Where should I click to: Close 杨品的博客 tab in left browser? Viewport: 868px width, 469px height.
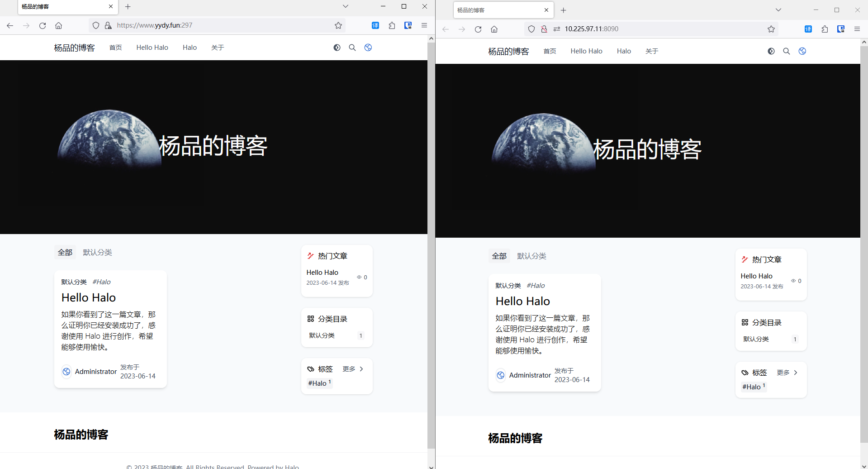pyautogui.click(x=111, y=7)
